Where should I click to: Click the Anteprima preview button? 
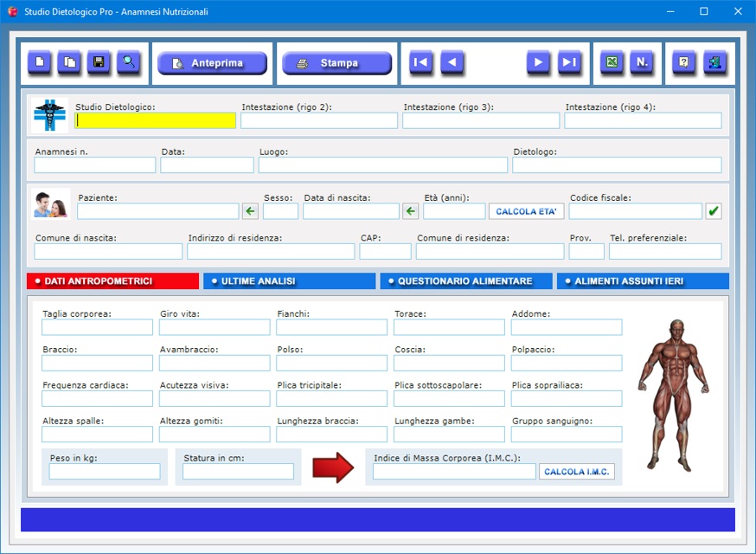tap(212, 63)
